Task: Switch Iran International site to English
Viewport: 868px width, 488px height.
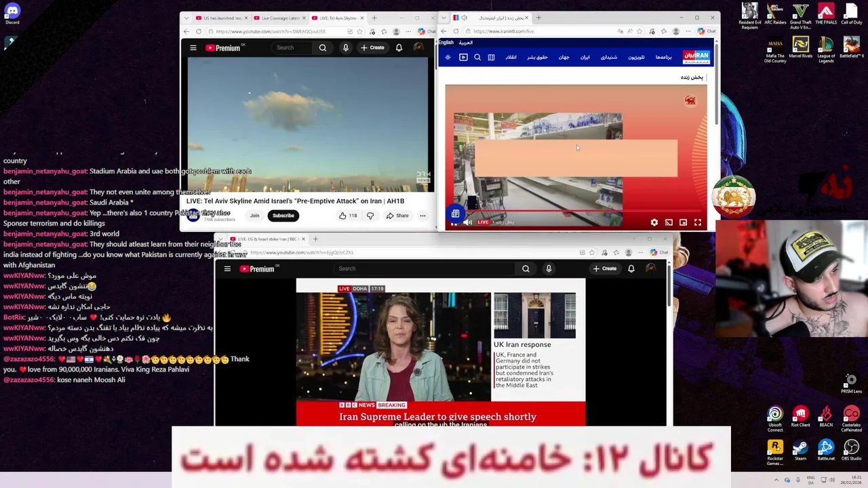Action: [446, 43]
